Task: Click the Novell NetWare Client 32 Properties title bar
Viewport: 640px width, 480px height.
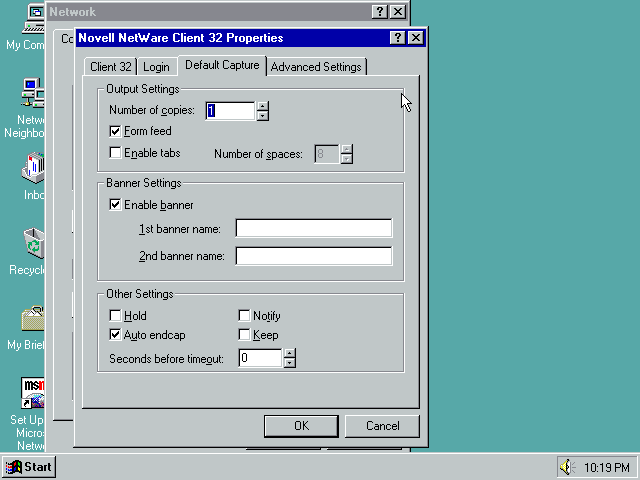Action: pyautogui.click(x=233, y=38)
